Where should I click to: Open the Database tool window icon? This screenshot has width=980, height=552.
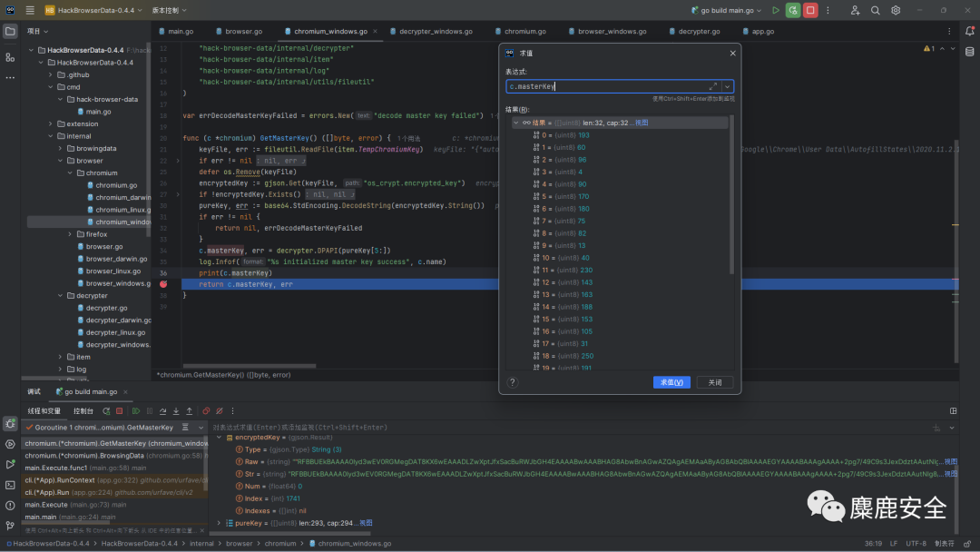tap(969, 52)
